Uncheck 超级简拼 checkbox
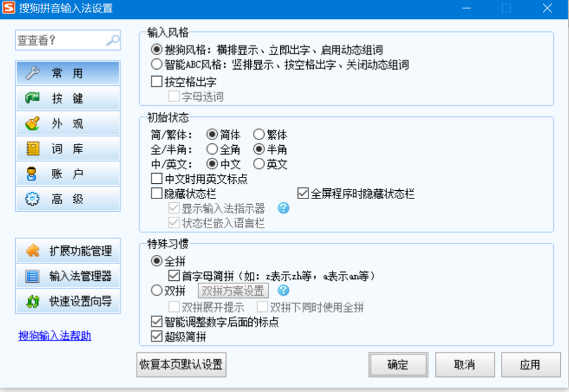This screenshot has height=392, width=569. 156,337
